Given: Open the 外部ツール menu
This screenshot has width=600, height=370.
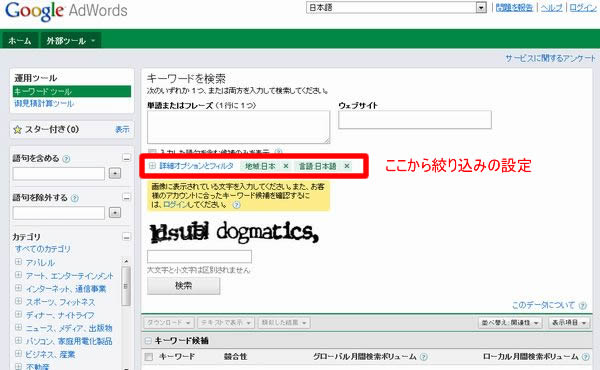Looking at the screenshot, I should (x=71, y=41).
